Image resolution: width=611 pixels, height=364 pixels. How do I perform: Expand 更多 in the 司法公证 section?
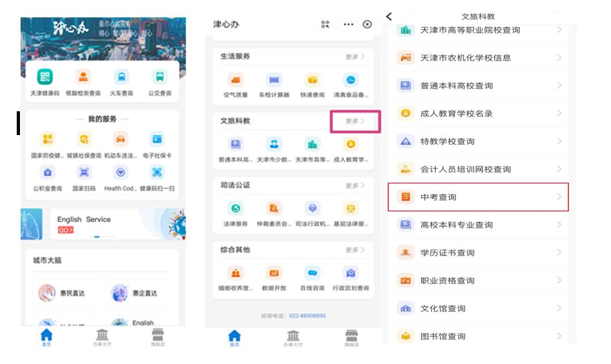coord(355,185)
